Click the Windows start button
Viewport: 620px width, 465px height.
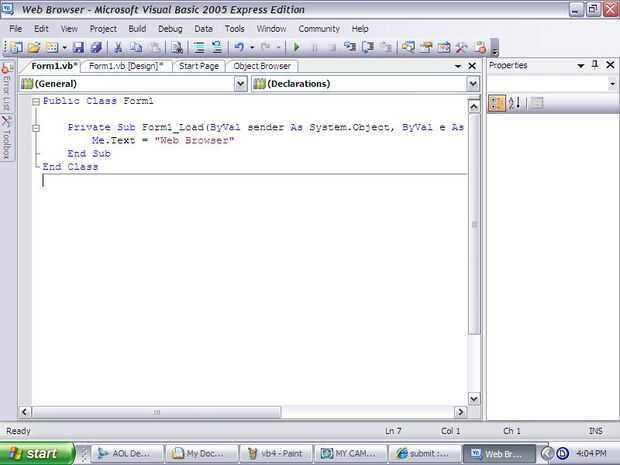click(x=36, y=454)
